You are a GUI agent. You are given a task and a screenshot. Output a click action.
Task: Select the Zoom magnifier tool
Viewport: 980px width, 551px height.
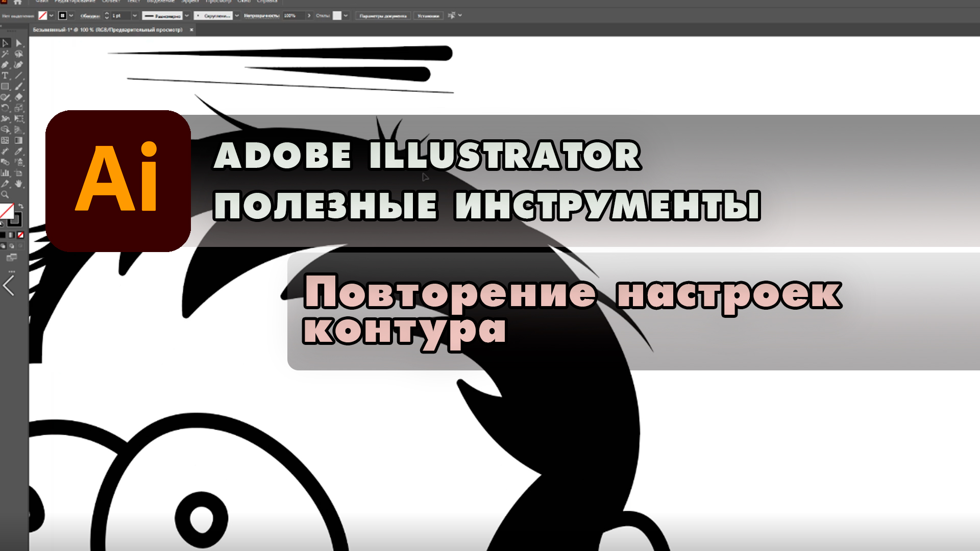(x=6, y=194)
